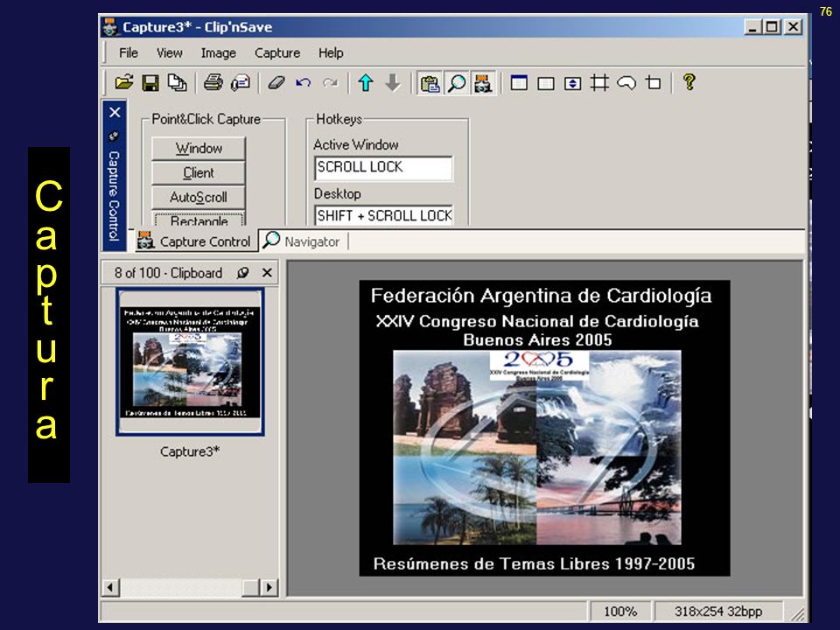The height and width of the screenshot is (630, 840).
Task: Open the File menu
Action: (x=129, y=53)
